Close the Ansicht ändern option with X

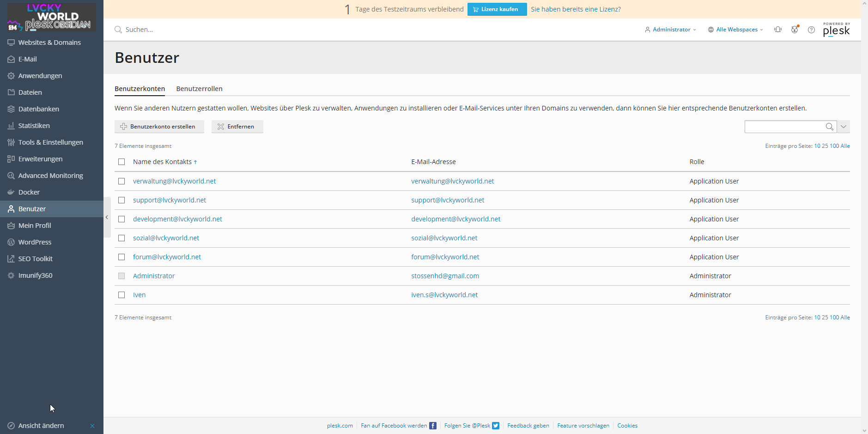pyautogui.click(x=92, y=426)
